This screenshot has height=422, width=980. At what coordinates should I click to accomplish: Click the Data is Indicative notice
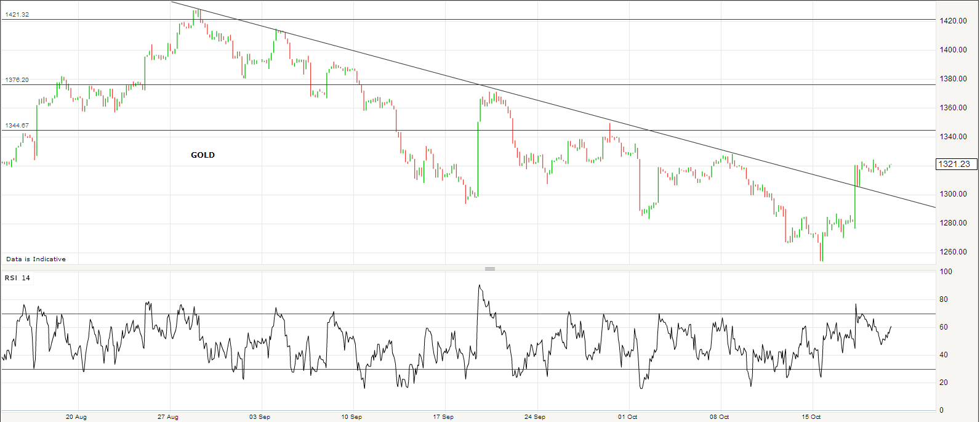[x=36, y=259]
